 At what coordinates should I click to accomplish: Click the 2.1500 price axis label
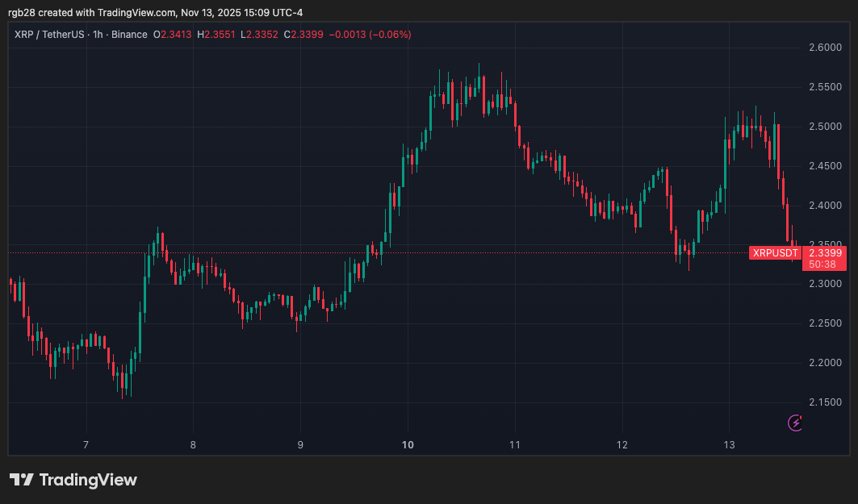(824, 402)
